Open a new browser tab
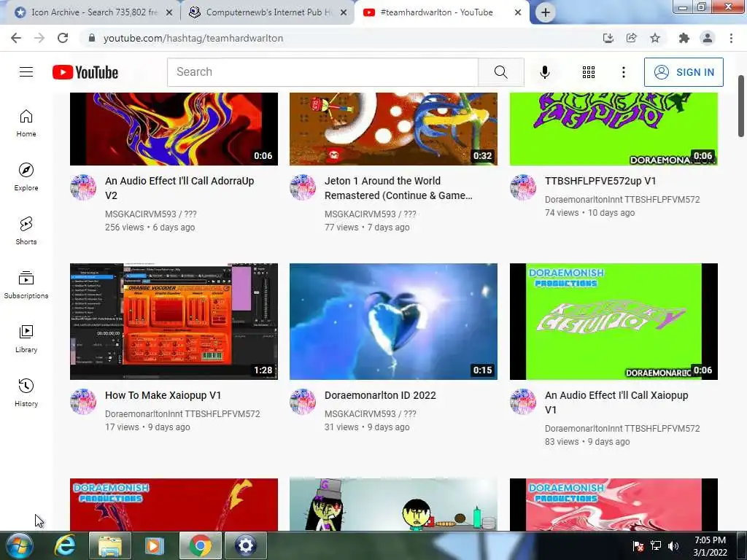Screen dimensions: 747x560 546,12
